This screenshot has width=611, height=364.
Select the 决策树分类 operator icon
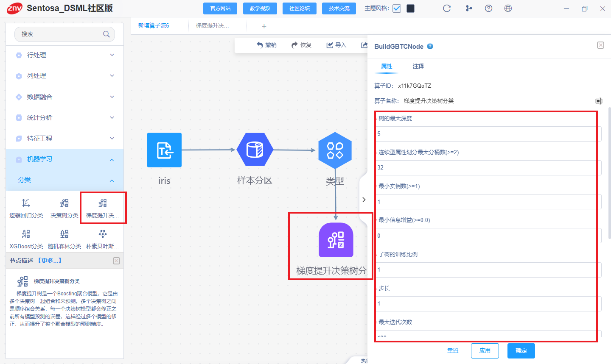point(64,203)
